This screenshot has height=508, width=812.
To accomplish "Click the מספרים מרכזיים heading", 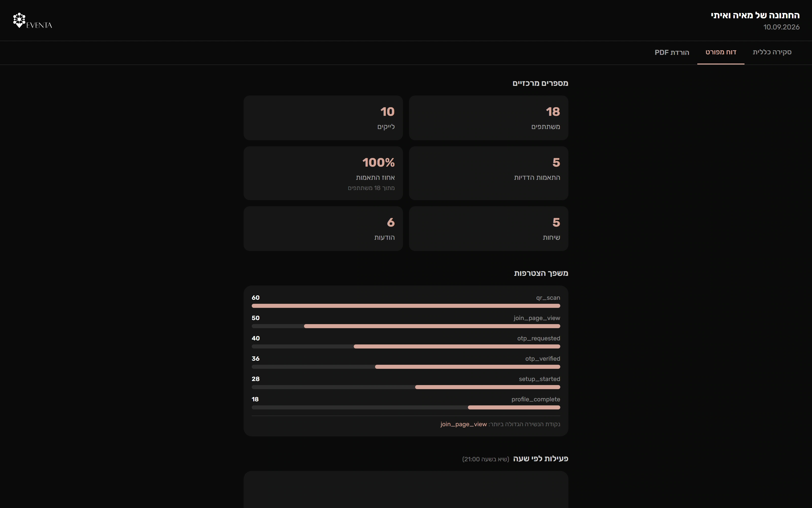I will pyautogui.click(x=540, y=83).
